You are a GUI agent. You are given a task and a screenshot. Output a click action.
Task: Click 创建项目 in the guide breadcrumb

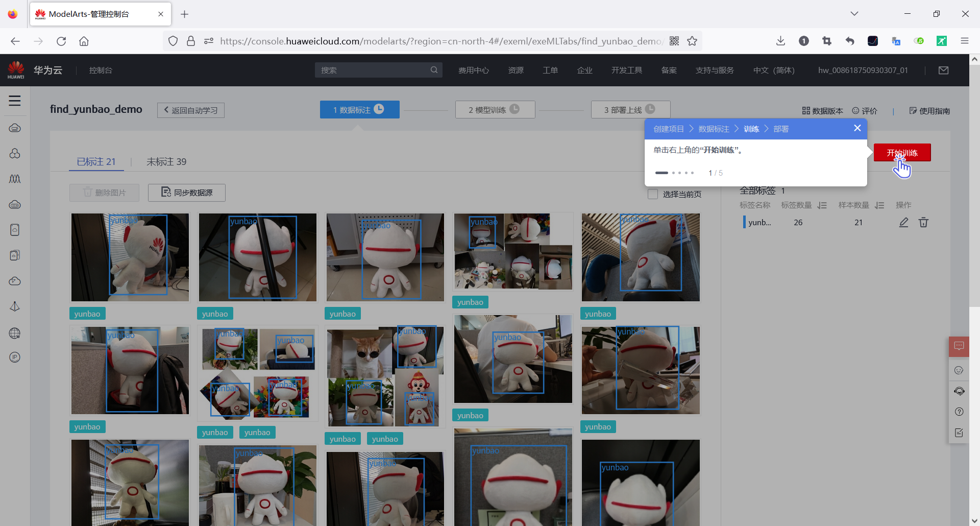click(x=669, y=129)
